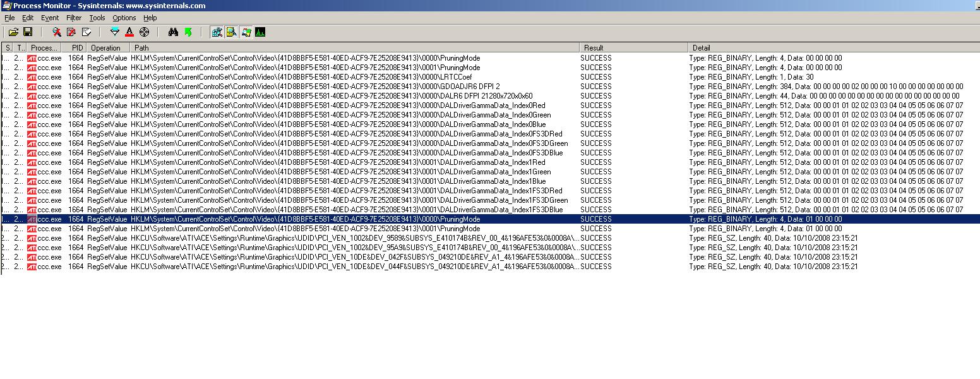Screen dimensions: 980x379
Task: Click the ATI ccc.exe icon in the LRTCCoef row
Action: point(32,77)
